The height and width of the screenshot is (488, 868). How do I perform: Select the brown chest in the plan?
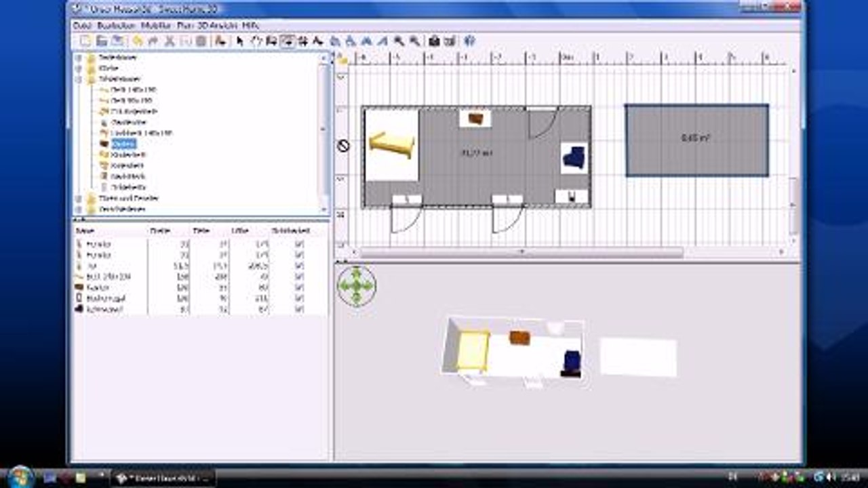click(x=475, y=119)
